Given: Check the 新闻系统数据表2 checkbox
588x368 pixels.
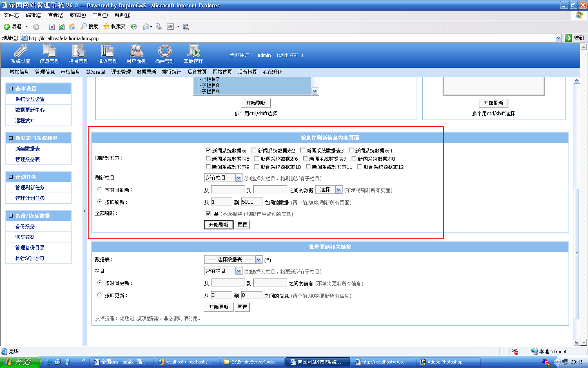Looking at the screenshot, I should click(x=254, y=150).
